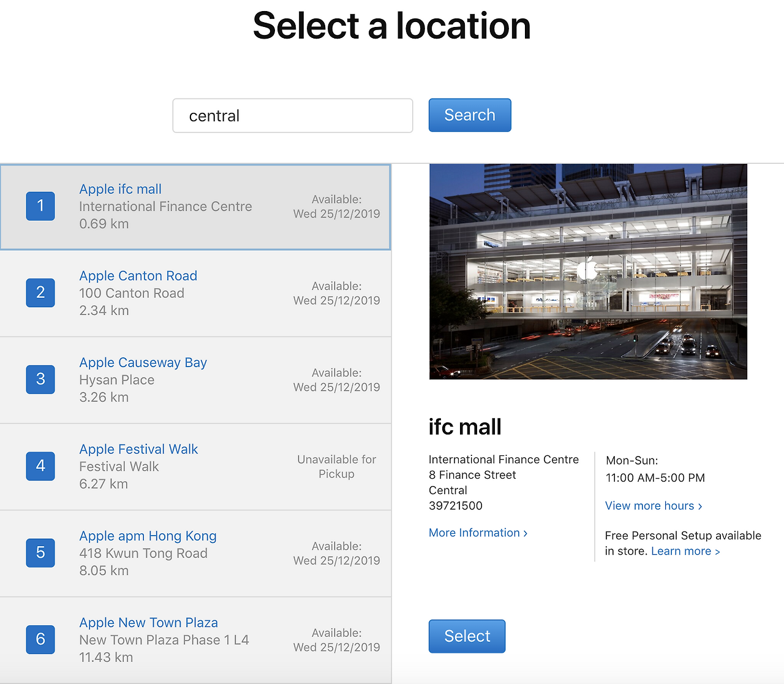784x684 pixels.
Task: Click Learn more about Personal Setup
Action: coord(685,552)
